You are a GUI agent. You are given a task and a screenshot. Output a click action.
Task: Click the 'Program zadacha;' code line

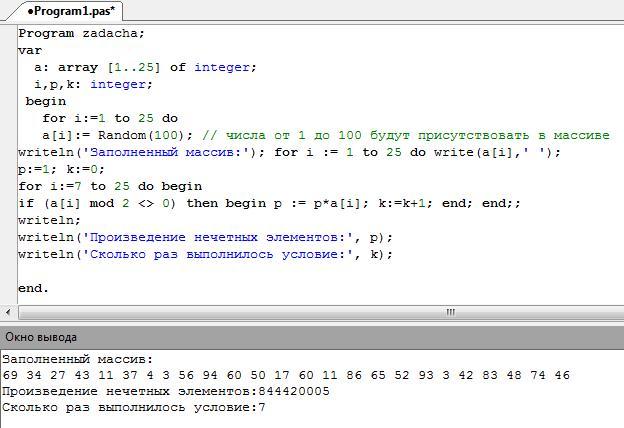coord(81,33)
